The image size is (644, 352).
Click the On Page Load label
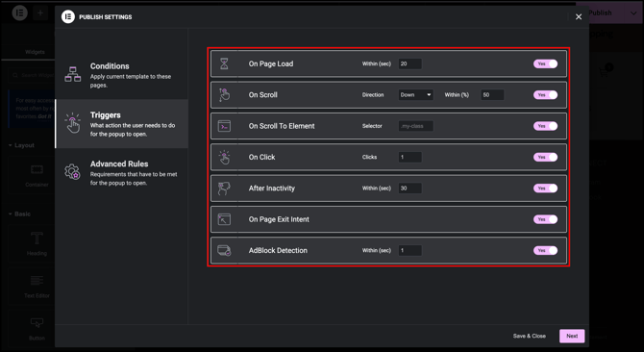(x=271, y=63)
